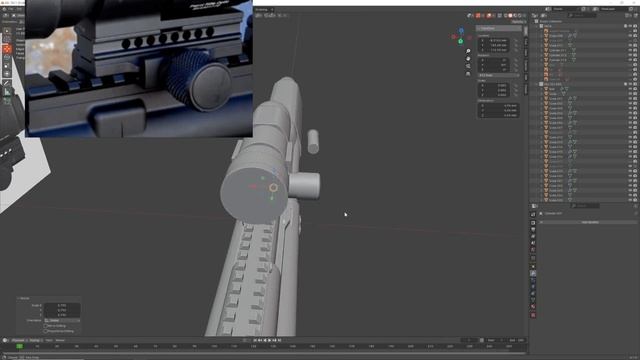
Task: Open the World properties tab
Action: tap(533, 250)
